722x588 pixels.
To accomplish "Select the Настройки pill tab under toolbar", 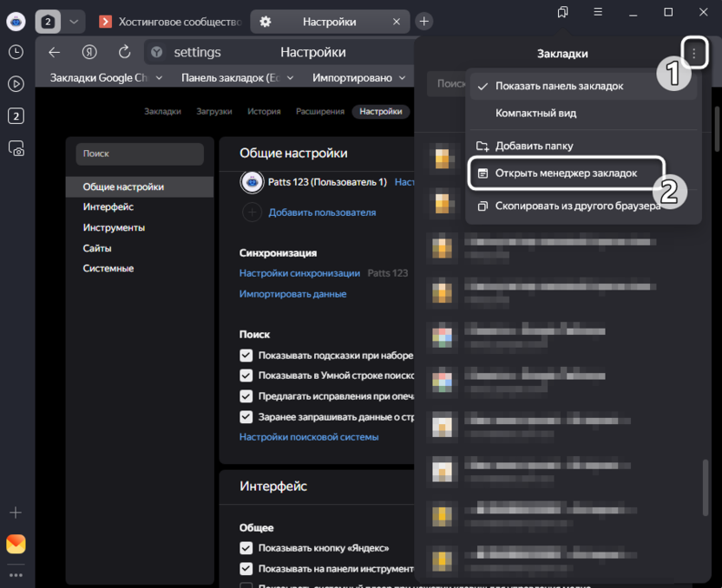I will click(x=381, y=111).
